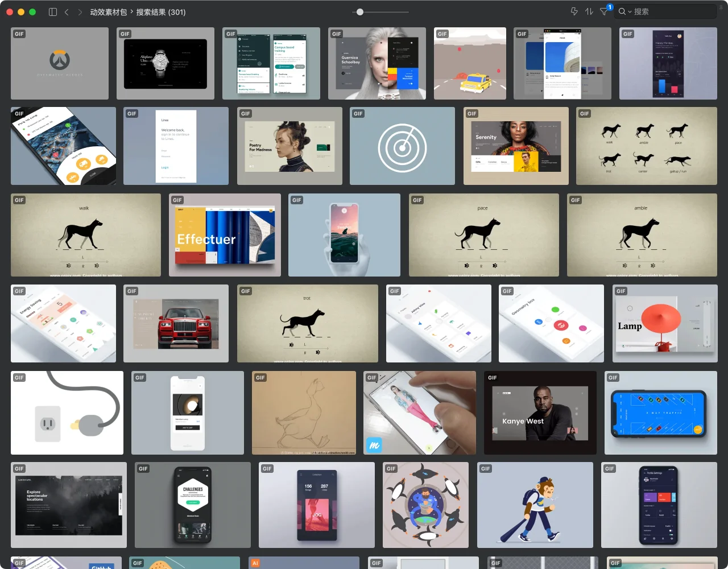Click the Kanye West thumbnail

540,413
